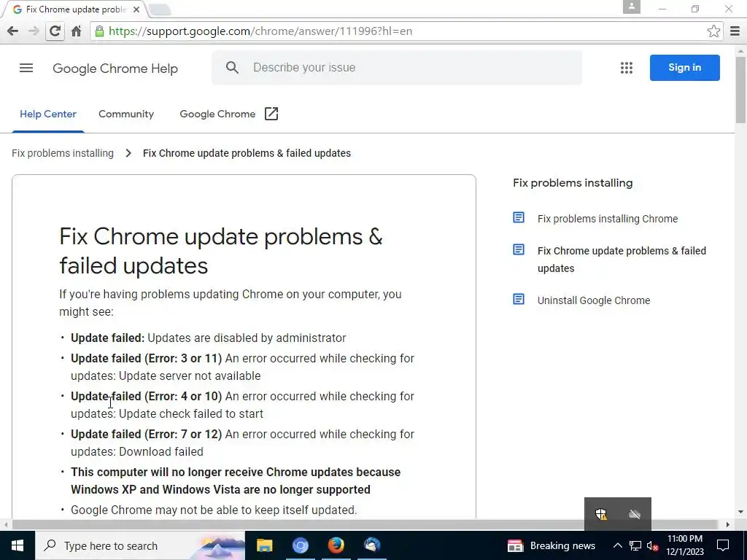Open a new tab with the new tab button
Screen dimensions: 747x560
(x=159, y=9)
